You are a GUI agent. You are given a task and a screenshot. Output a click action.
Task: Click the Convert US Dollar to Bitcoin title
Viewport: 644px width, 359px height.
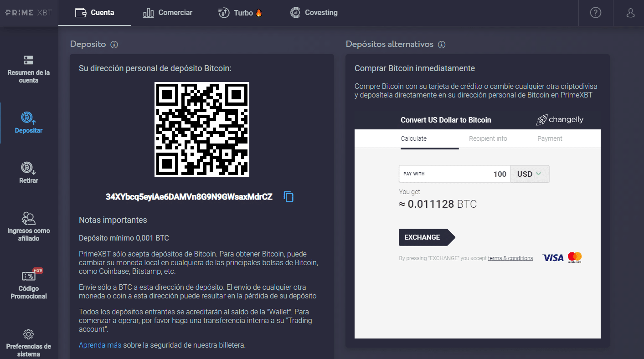coord(446,120)
